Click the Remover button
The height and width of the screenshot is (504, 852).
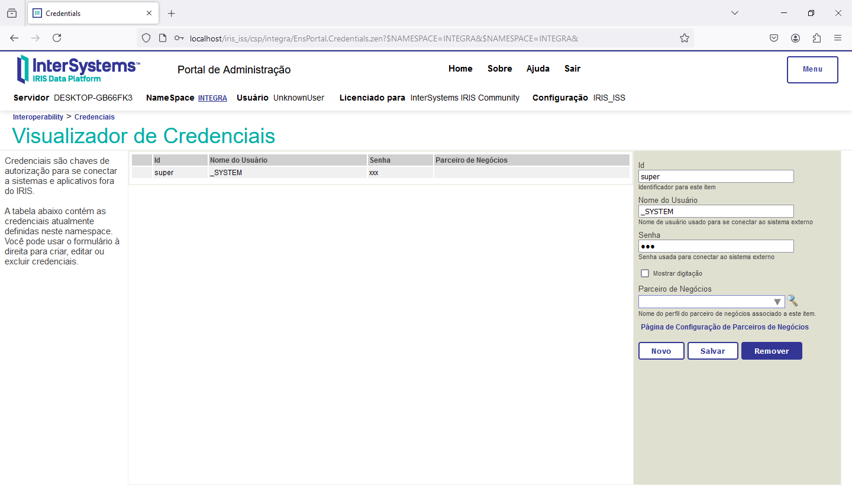(771, 351)
